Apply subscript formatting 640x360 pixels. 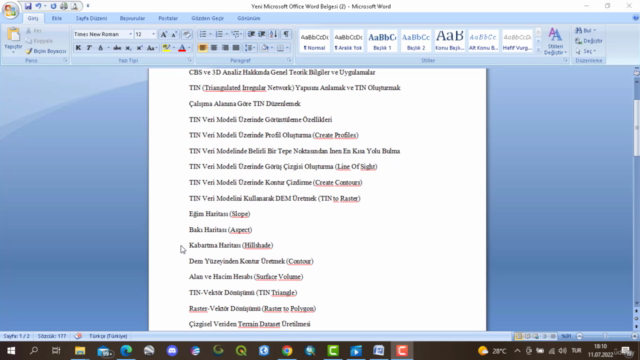(128, 48)
